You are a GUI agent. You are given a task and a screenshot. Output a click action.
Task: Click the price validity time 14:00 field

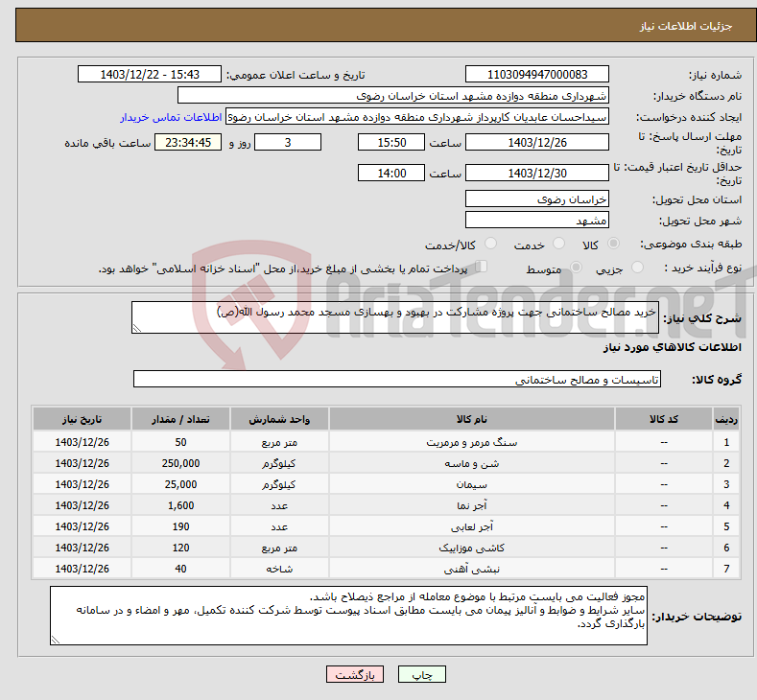(391, 173)
